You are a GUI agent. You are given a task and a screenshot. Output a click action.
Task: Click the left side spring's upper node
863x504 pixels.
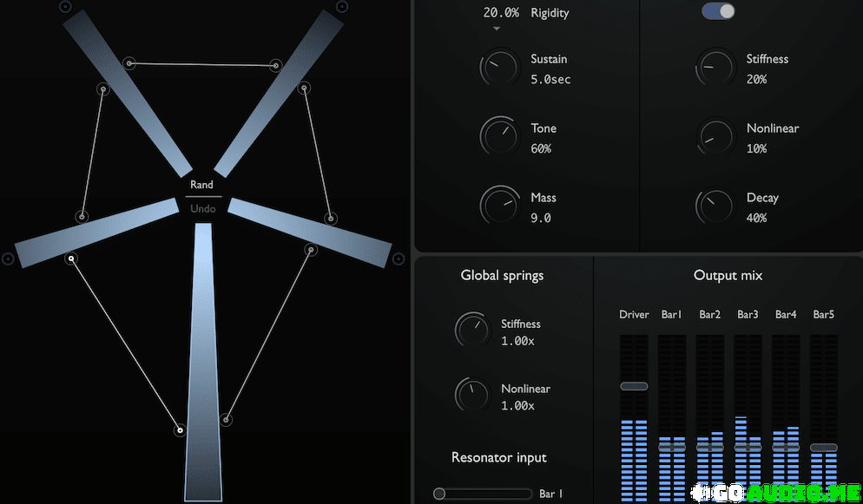pyautogui.click(x=103, y=88)
